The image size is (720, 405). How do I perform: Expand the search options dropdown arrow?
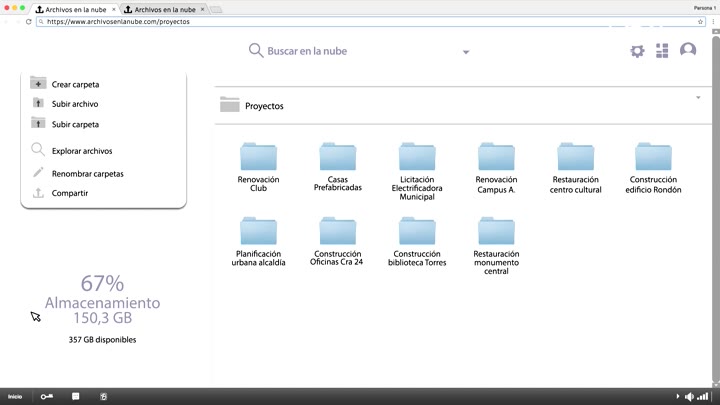point(466,52)
